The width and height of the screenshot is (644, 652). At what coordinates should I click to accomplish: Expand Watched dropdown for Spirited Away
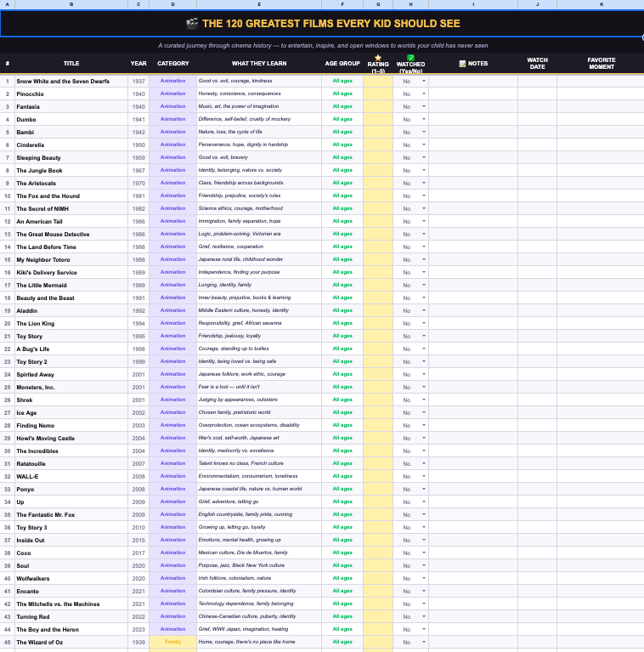[424, 374]
